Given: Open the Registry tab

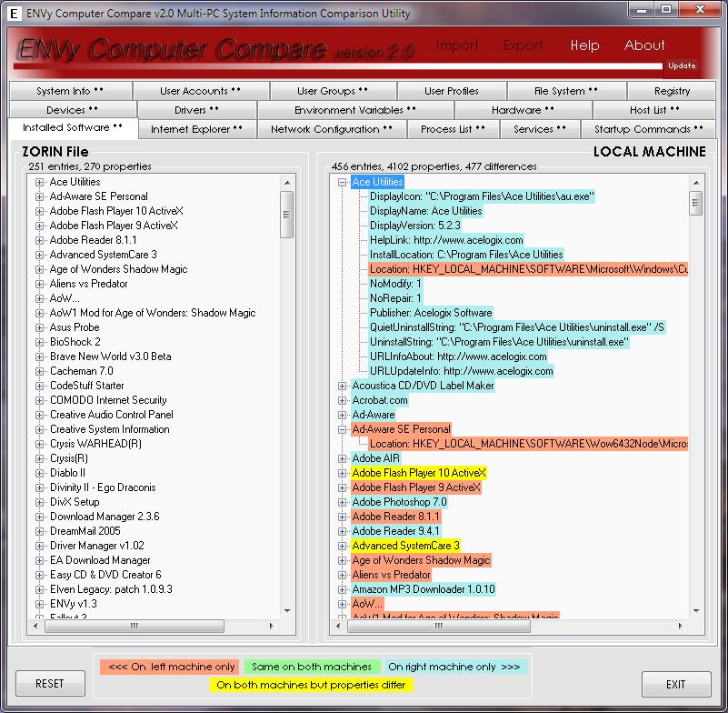Looking at the screenshot, I should click(672, 91).
